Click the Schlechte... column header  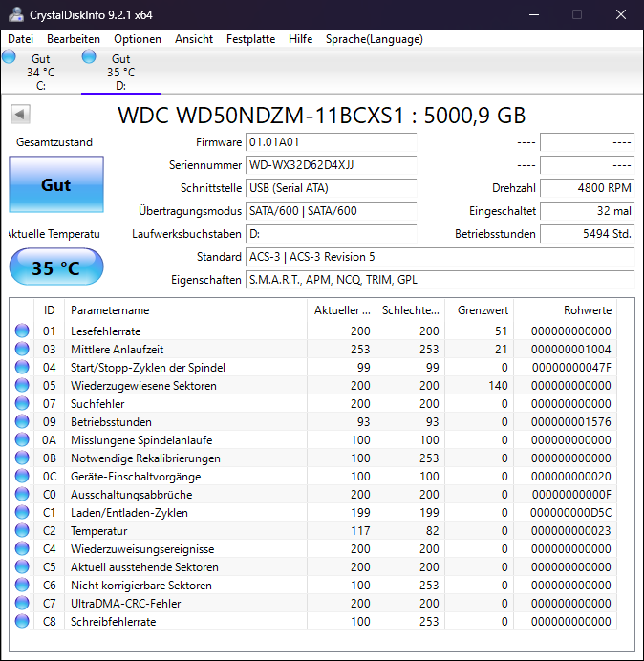(410, 310)
